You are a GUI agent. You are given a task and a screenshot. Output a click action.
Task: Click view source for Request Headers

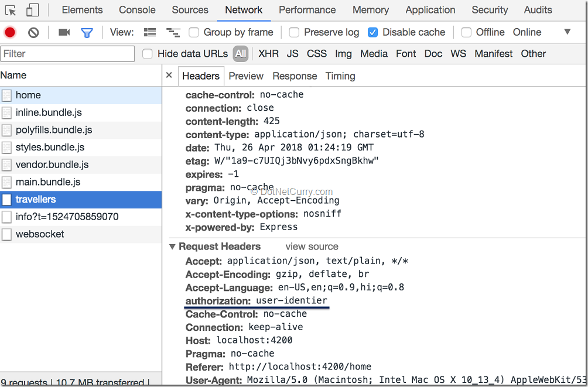coord(312,246)
